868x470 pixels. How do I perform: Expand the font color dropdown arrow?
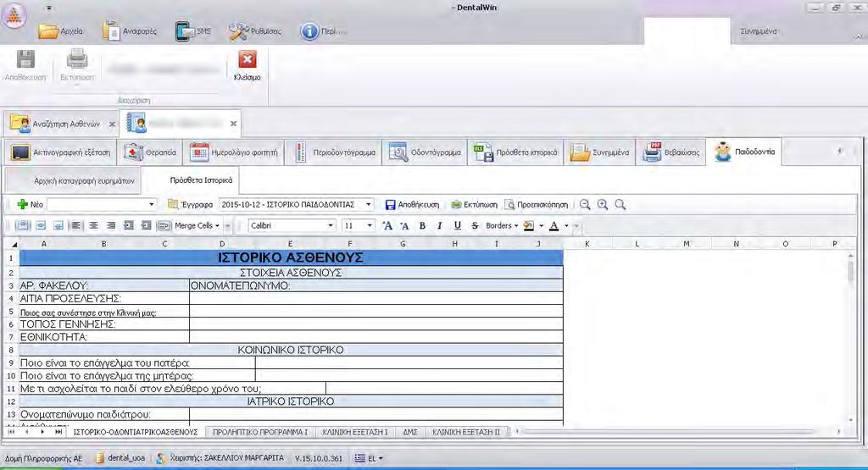pyautogui.click(x=565, y=225)
